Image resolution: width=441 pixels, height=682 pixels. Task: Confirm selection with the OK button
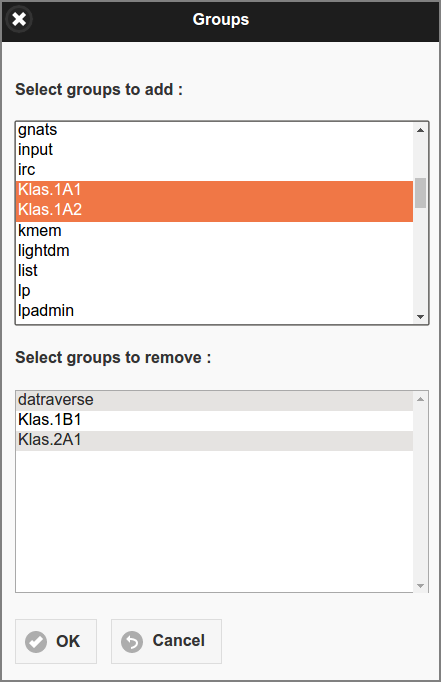[56, 641]
